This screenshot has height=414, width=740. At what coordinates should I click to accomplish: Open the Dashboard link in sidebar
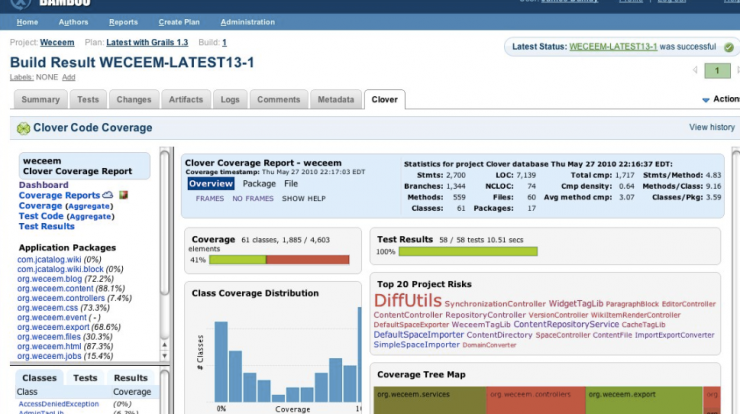pos(43,185)
